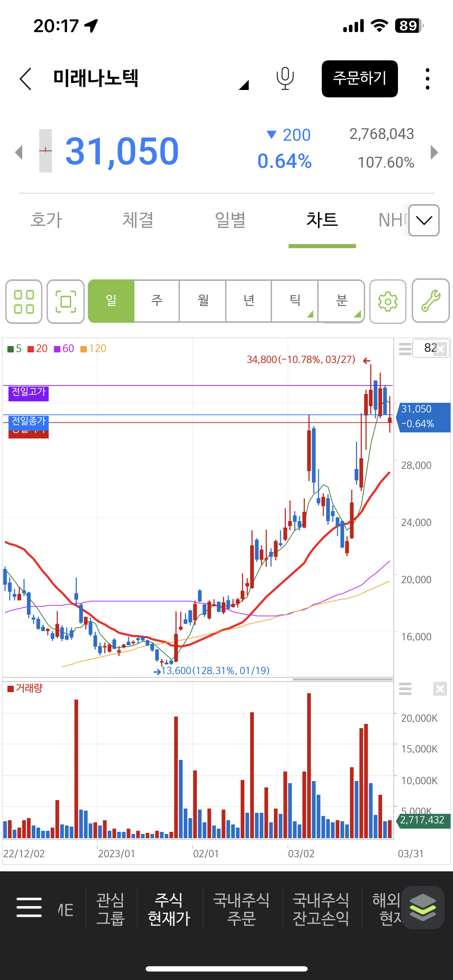Tap the large 31,050 current price

pyautogui.click(x=122, y=151)
